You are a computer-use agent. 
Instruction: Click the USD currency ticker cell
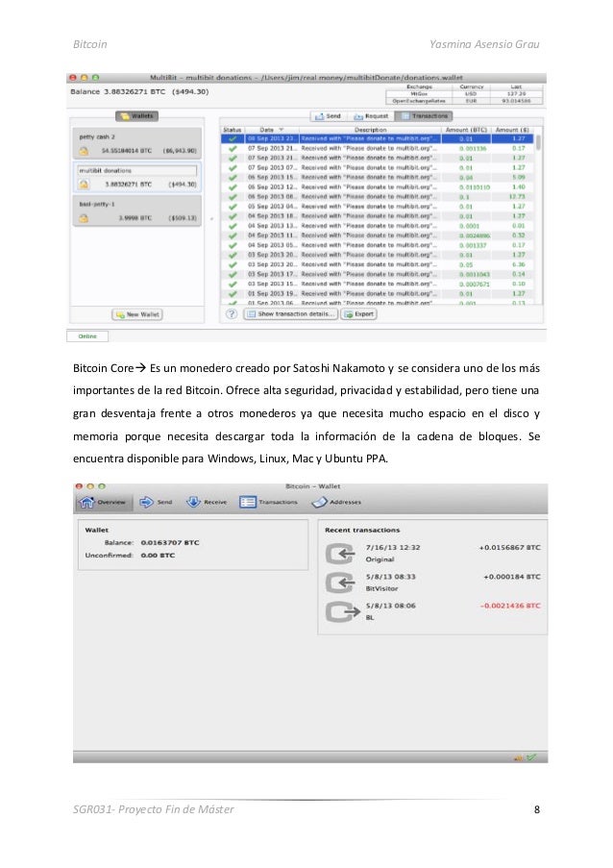[471, 93]
